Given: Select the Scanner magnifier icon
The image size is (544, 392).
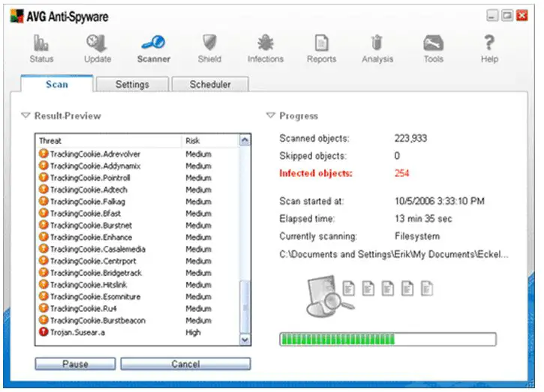Looking at the screenshot, I should (x=153, y=43).
